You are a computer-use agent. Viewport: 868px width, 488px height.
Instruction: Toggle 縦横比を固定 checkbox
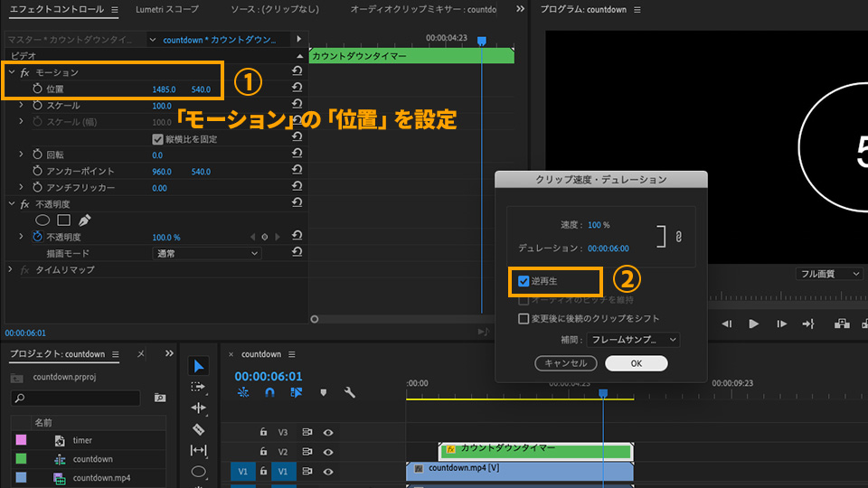pos(157,139)
